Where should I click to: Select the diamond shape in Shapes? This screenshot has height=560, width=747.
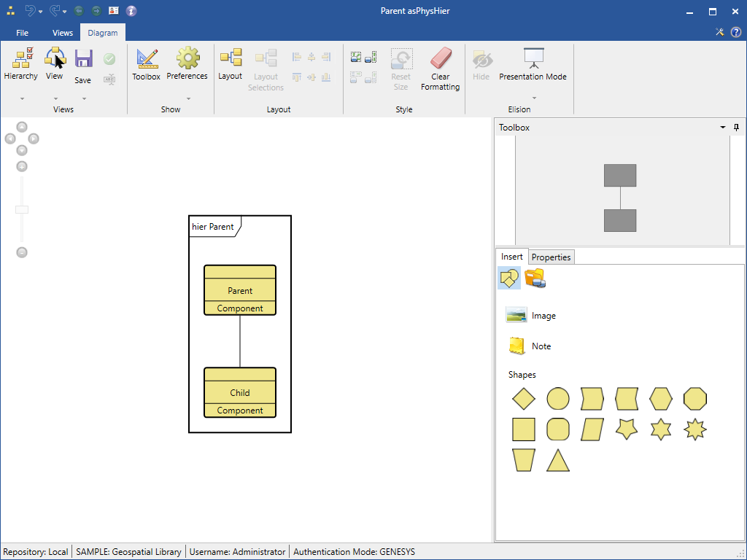[524, 399]
